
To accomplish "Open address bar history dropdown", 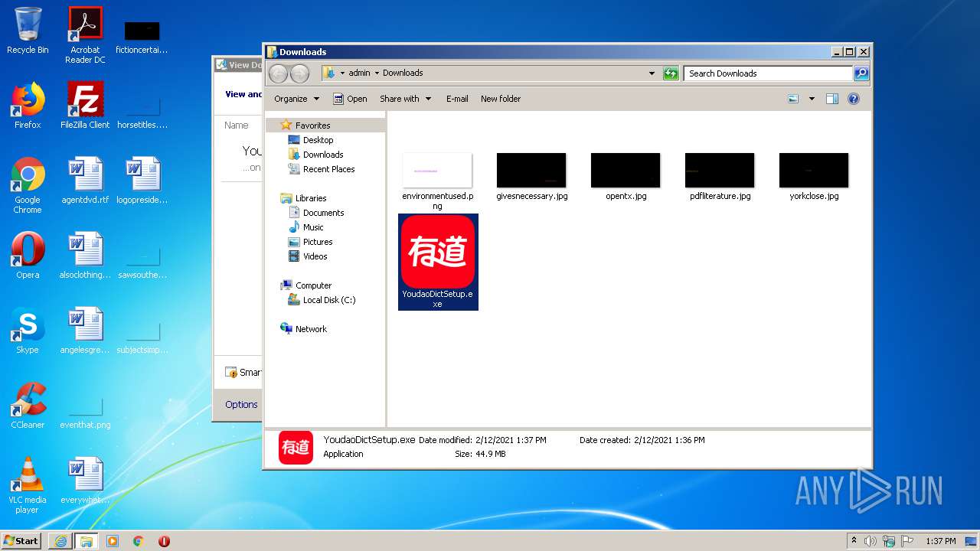I will [x=652, y=73].
